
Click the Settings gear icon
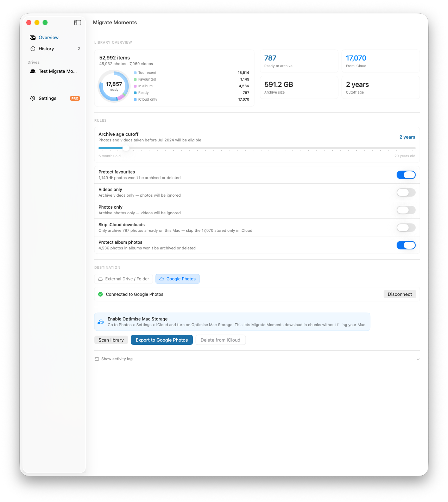pos(33,98)
